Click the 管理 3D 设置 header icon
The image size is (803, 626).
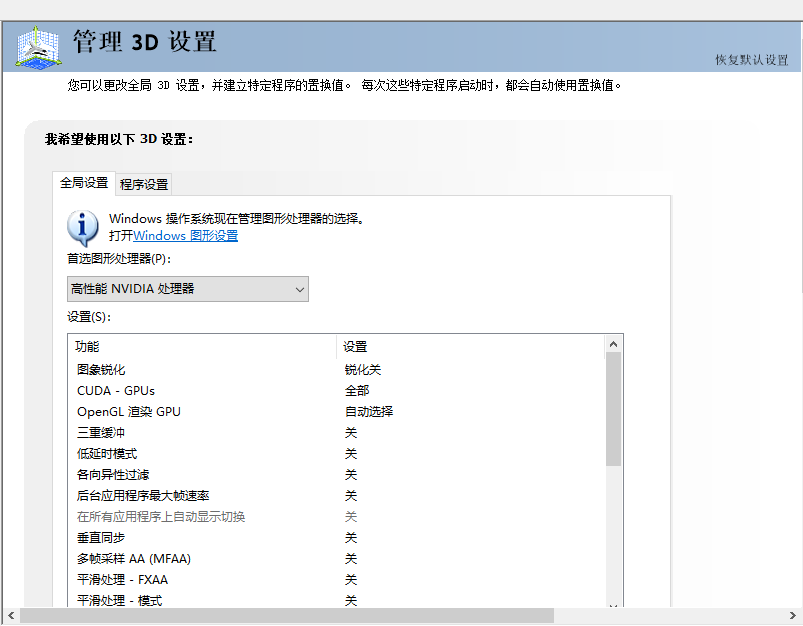[38, 47]
